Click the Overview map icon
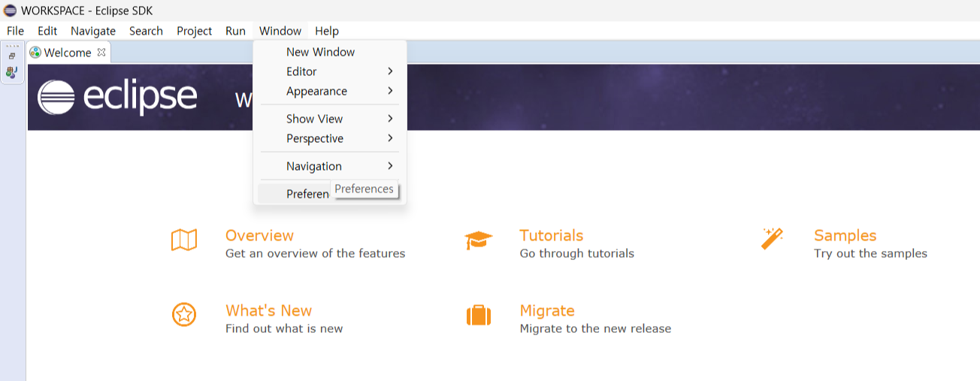The height and width of the screenshot is (381, 980). pos(184,240)
